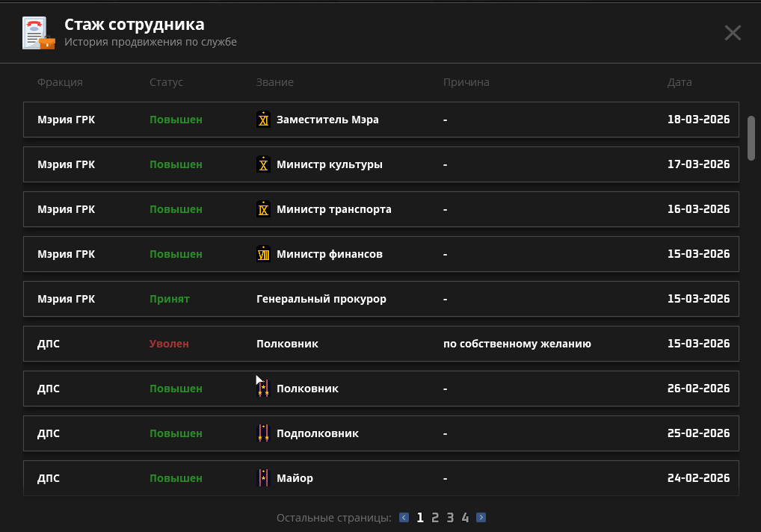Viewport: 761px width, 532px height.
Task: Click the vertical scrollbar thumb
Action: coord(751,138)
